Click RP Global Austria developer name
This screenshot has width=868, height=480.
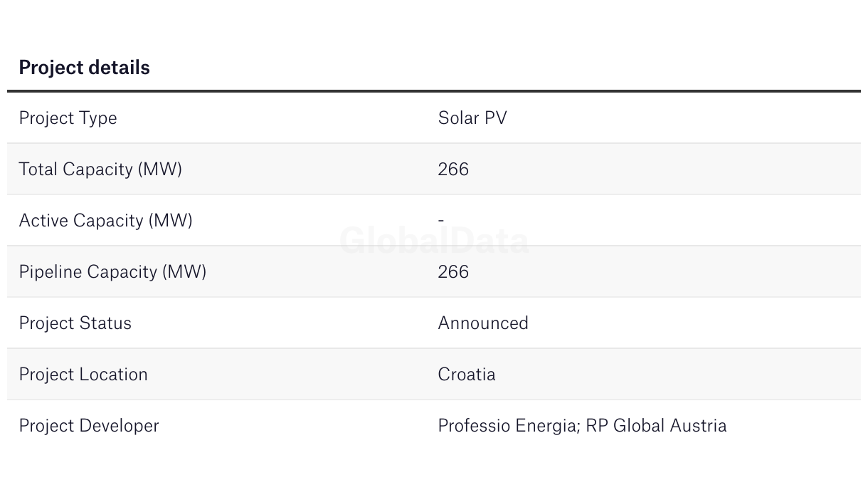point(656,426)
